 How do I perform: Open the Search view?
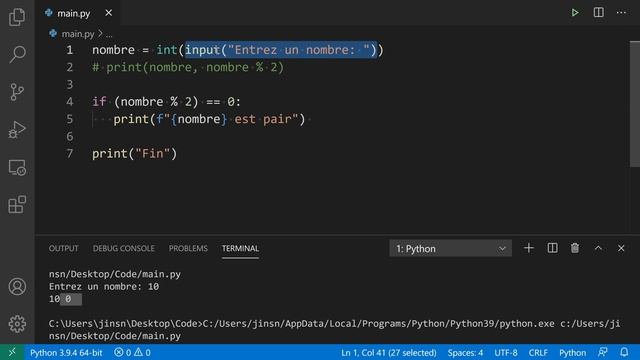point(17,54)
